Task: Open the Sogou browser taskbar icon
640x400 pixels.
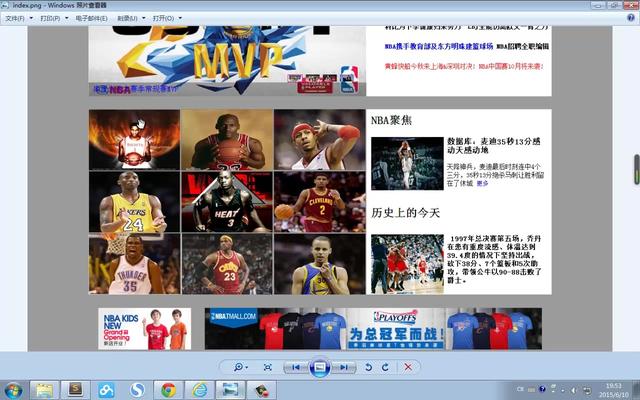Action: click(x=137, y=390)
